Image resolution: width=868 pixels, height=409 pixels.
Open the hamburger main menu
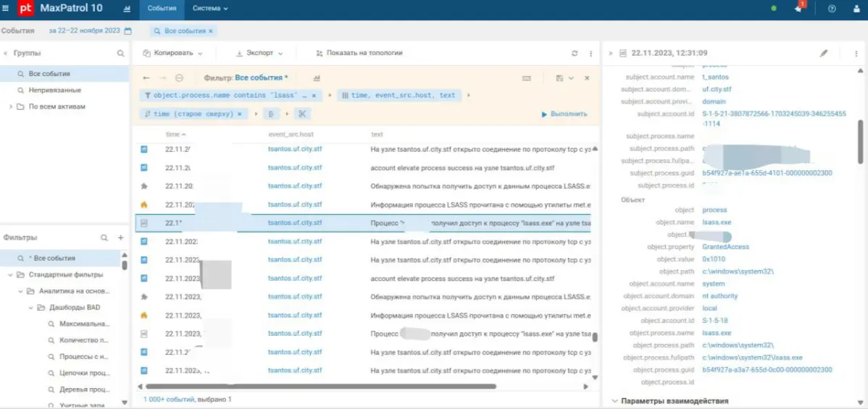[x=6, y=9]
